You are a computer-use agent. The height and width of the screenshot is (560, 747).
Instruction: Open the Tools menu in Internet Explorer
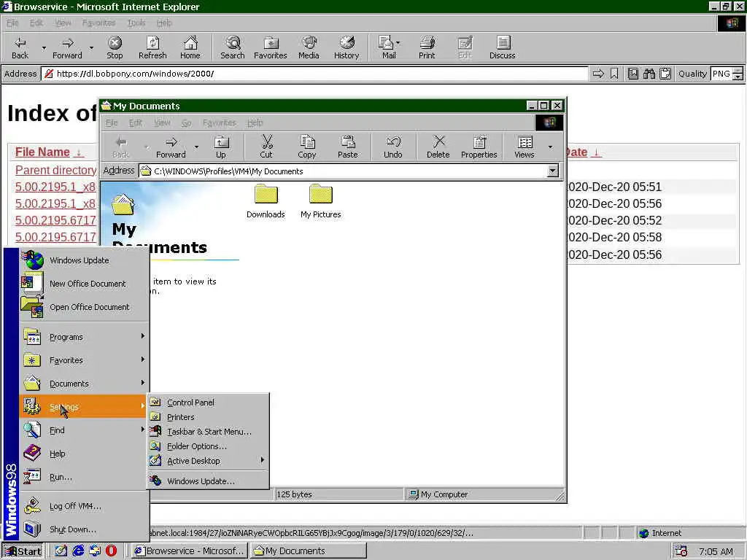[x=136, y=23]
